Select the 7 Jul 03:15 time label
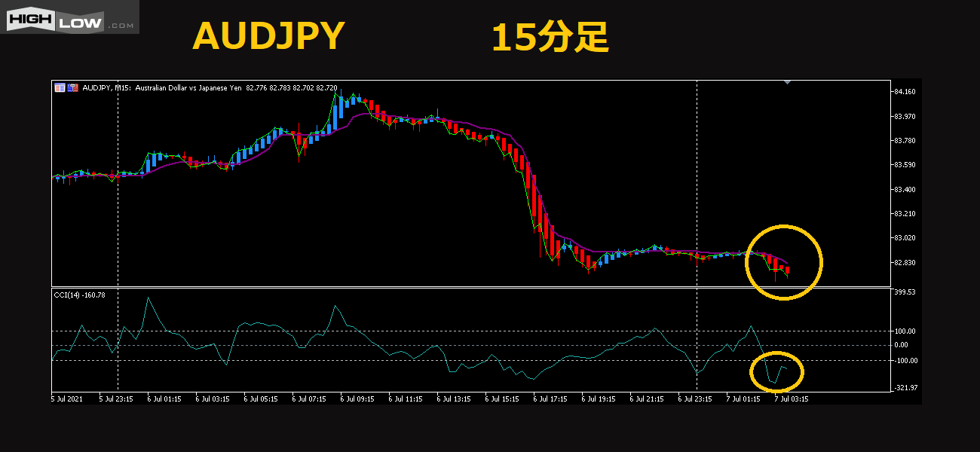This screenshot has height=452, width=980. pyautogui.click(x=792, y=399)
